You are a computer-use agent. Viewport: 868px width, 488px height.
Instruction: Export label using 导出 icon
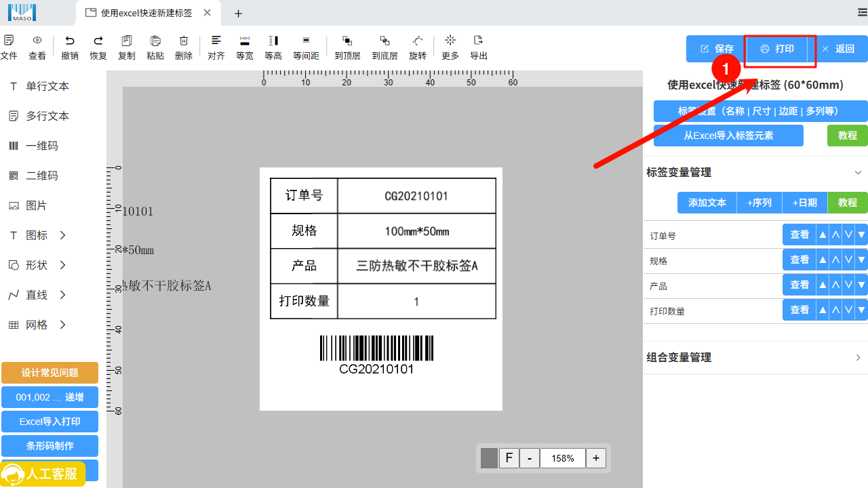[x=479, y=47]
